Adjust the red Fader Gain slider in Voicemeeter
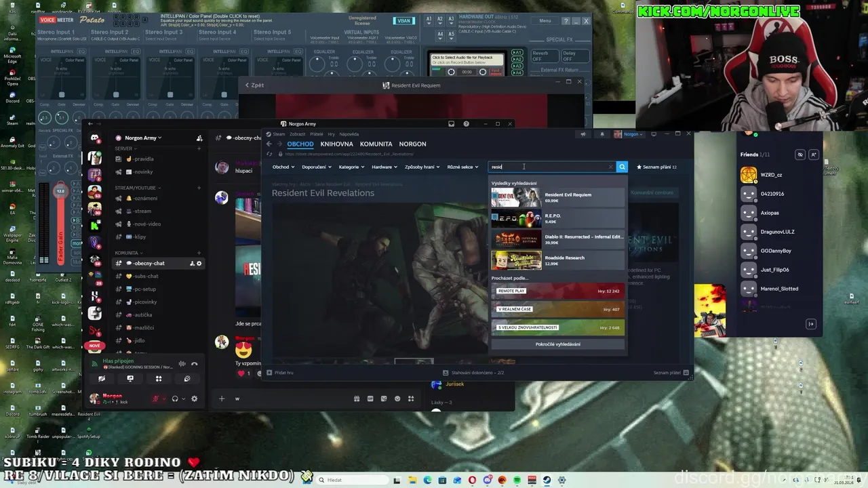 tap(60, 224)
